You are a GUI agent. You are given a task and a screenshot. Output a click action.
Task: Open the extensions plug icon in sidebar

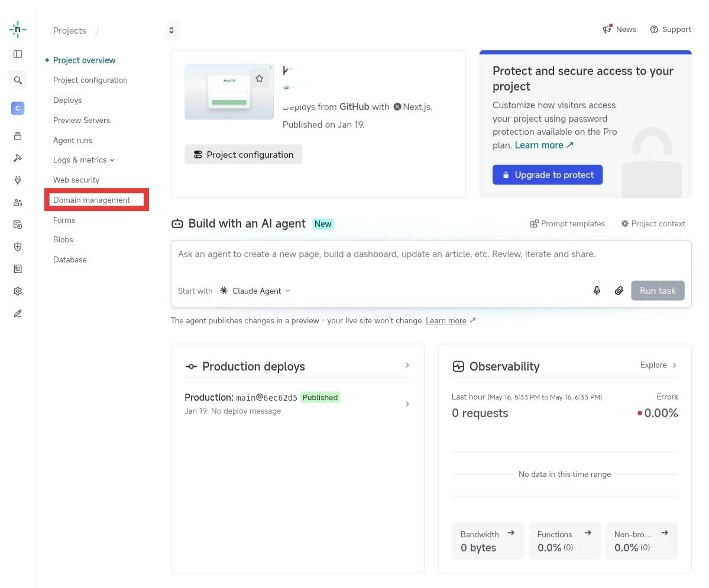click(18, 180)
